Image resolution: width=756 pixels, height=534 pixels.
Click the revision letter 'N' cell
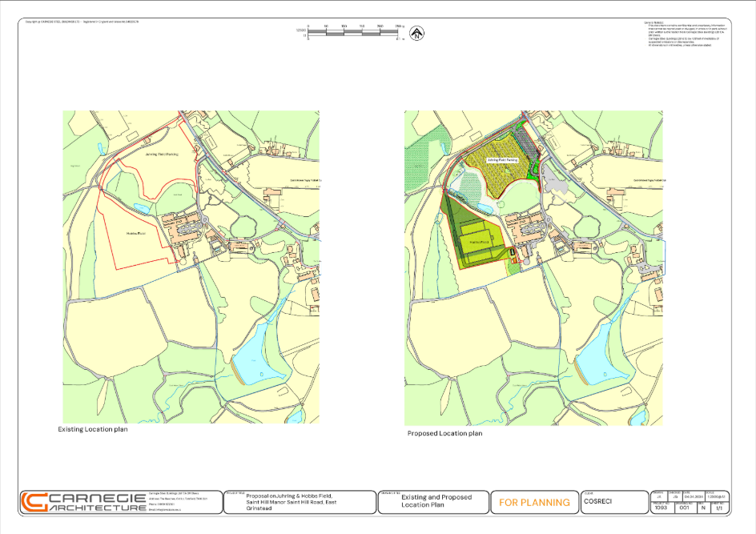click(x=703, y=508)
